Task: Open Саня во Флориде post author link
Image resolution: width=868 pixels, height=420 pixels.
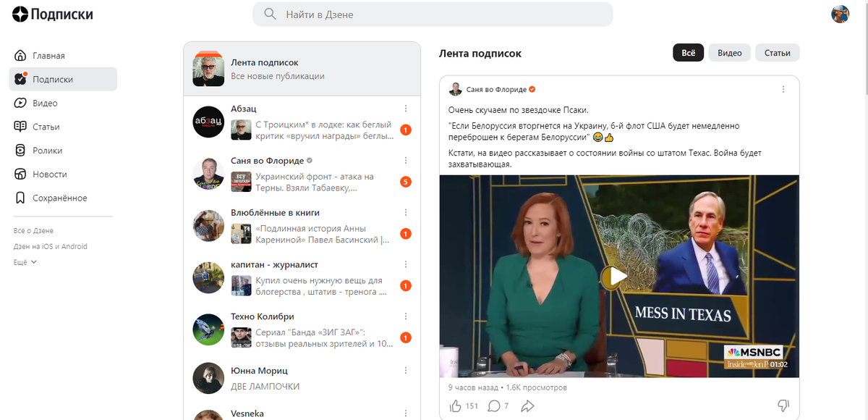Action: pyautogui.click(x=496, y=89)
